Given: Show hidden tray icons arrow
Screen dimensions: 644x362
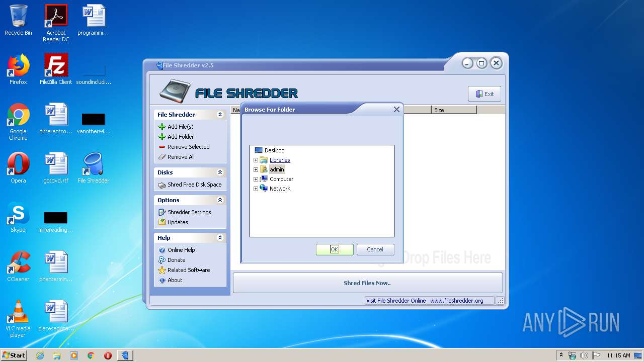Looking at the screenshot, I should coord(561,355).
